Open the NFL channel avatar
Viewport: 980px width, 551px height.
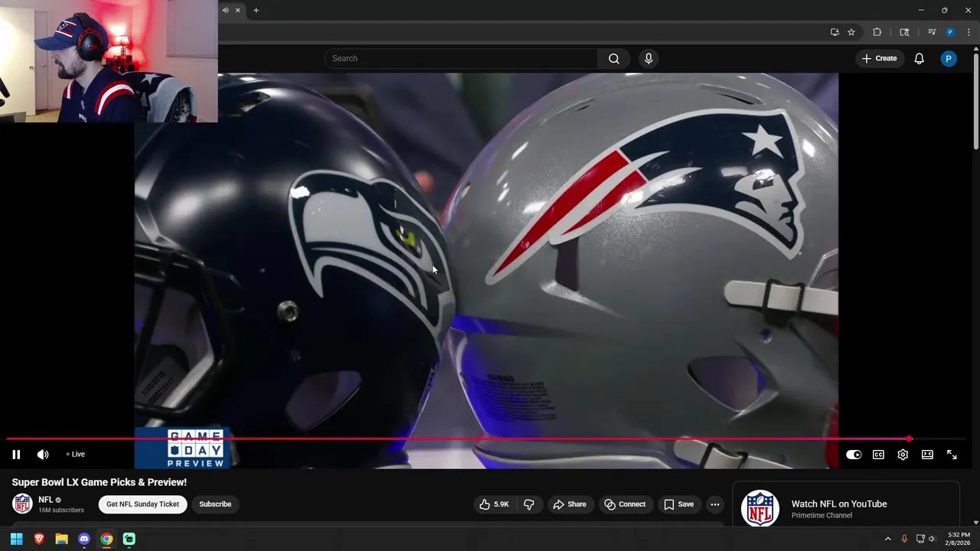23,504
